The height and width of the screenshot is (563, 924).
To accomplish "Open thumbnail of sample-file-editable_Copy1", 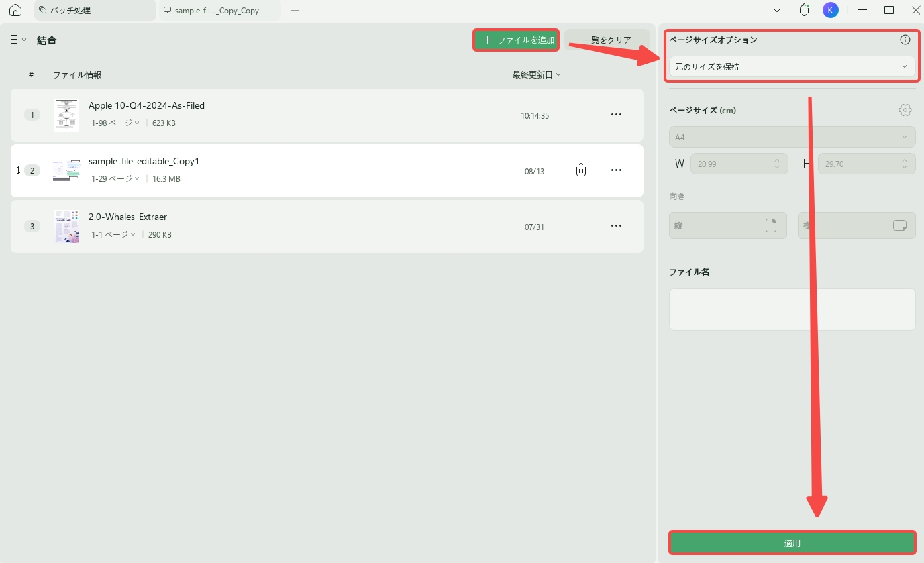I will [x=67, y=170].
